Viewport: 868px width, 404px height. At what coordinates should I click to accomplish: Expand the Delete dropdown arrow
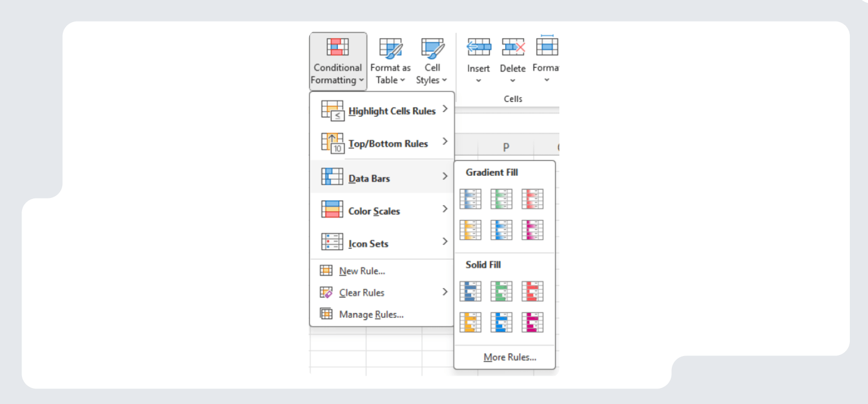point(513,80)
